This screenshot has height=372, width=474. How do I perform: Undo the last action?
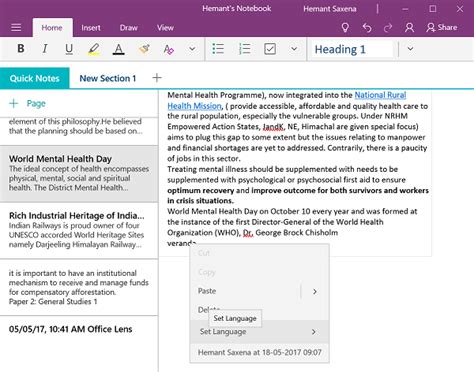367,28
